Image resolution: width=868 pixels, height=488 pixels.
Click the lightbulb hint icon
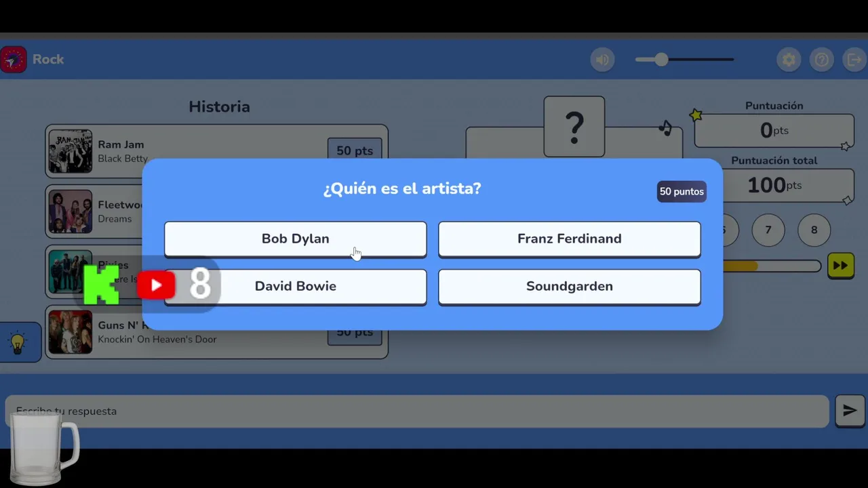pos(18,342)
